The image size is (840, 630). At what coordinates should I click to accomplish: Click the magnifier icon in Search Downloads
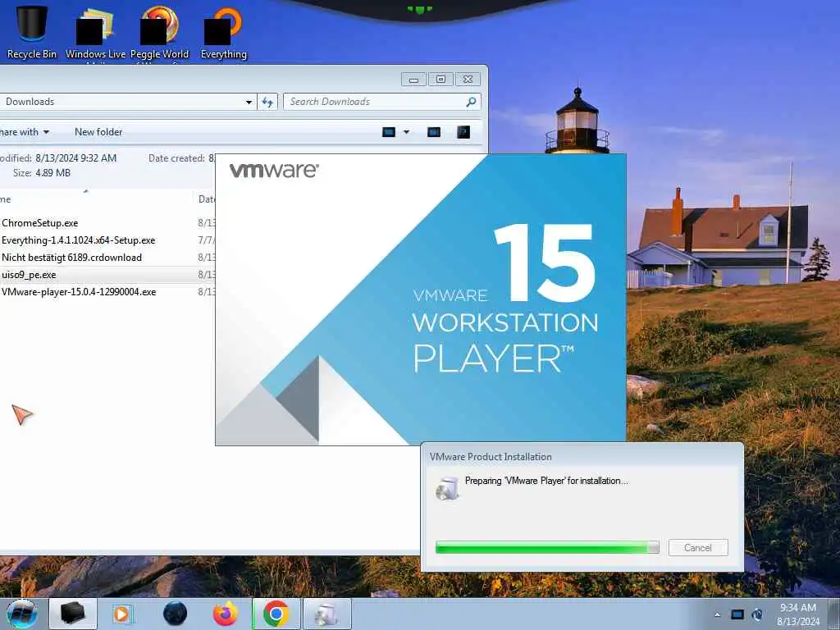click(471, 101)
